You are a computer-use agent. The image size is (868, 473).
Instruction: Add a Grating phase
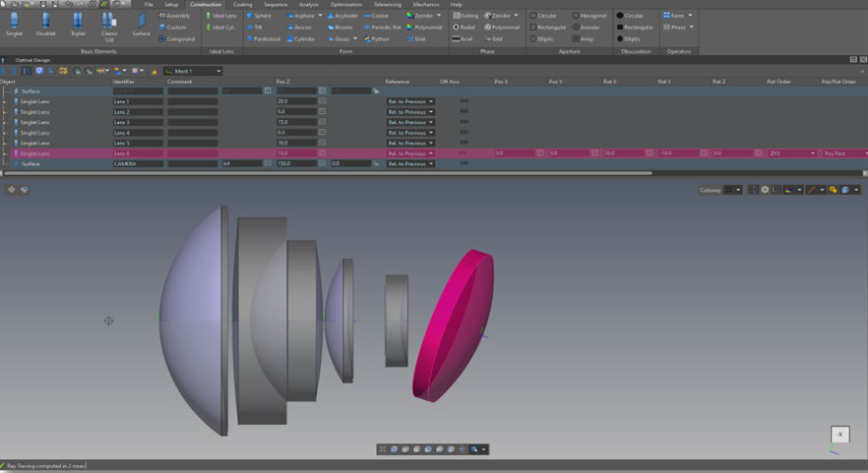tap(465, 16)
